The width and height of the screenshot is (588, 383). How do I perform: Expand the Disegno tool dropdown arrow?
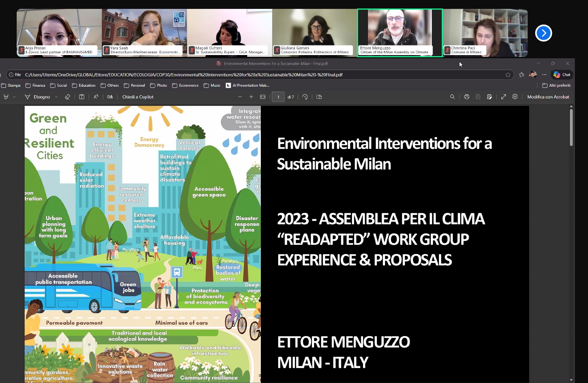pos(56,97)
